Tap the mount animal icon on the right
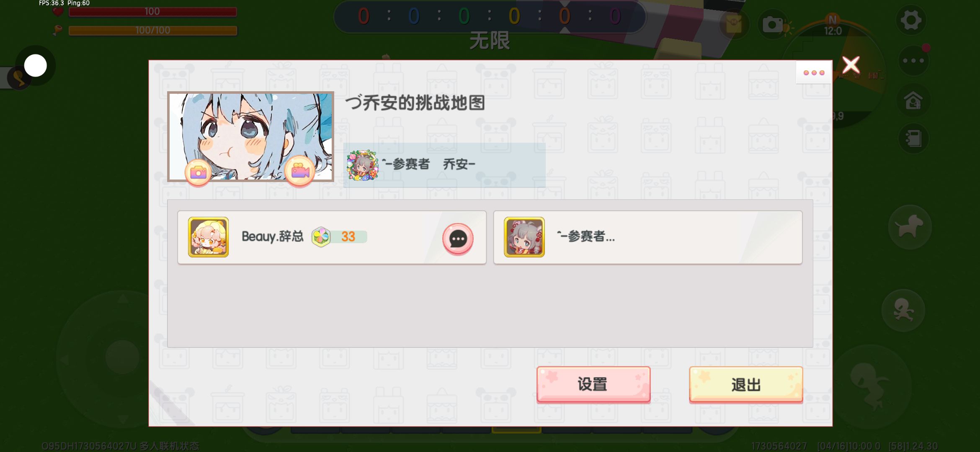This screenshot has height=452, width=980. point(910,227)
